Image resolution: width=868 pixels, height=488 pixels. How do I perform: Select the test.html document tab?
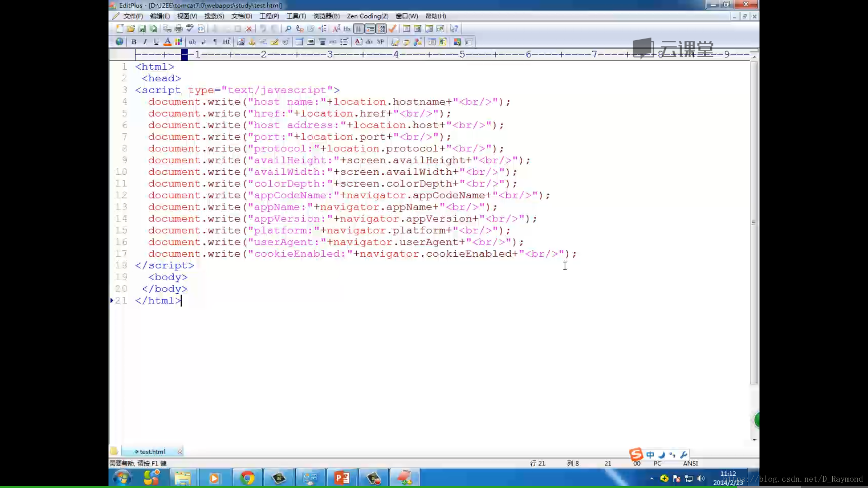152,451
